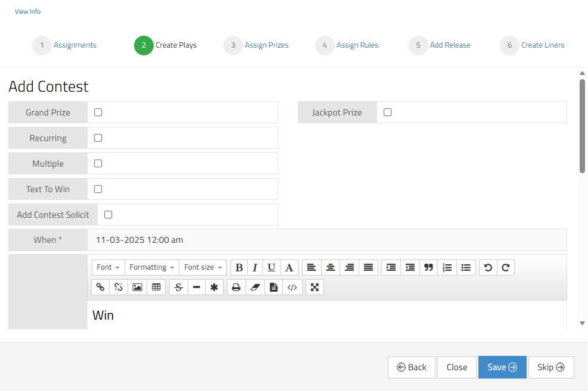Open HTML source code view
The width and height of the screenshot is (588, 391).
pos(291,287)
